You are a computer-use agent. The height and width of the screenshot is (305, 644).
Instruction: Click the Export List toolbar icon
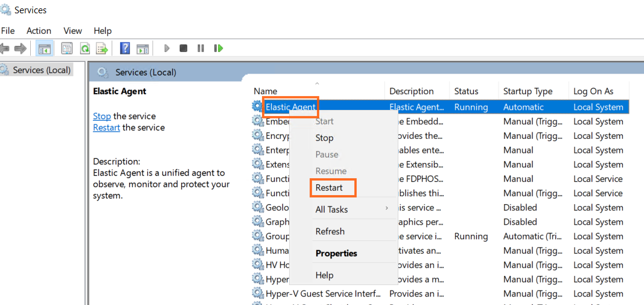(x=102, y=48)
